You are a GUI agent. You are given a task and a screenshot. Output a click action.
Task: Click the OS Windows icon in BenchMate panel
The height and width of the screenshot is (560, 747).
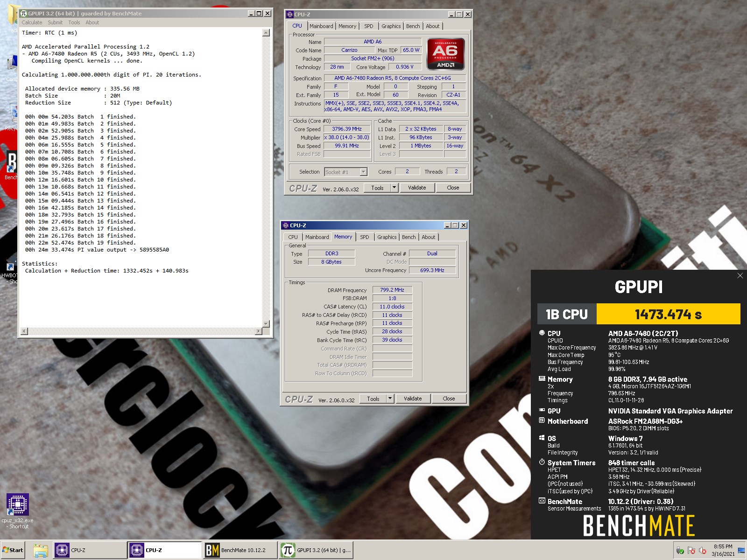542,438
